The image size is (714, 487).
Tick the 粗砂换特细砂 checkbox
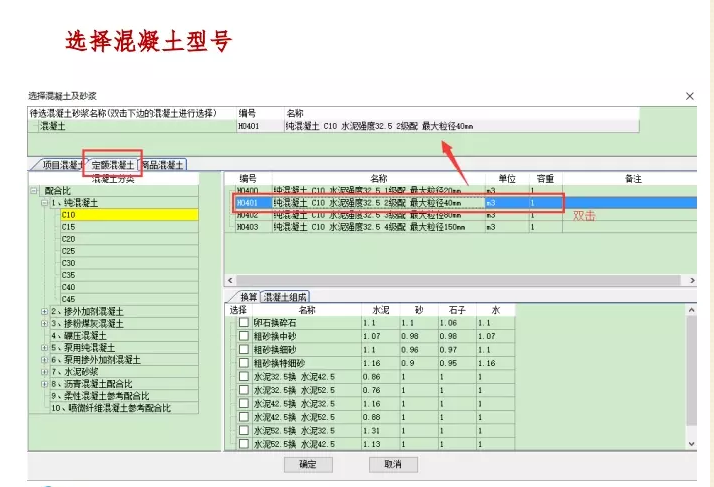(243, 363)
